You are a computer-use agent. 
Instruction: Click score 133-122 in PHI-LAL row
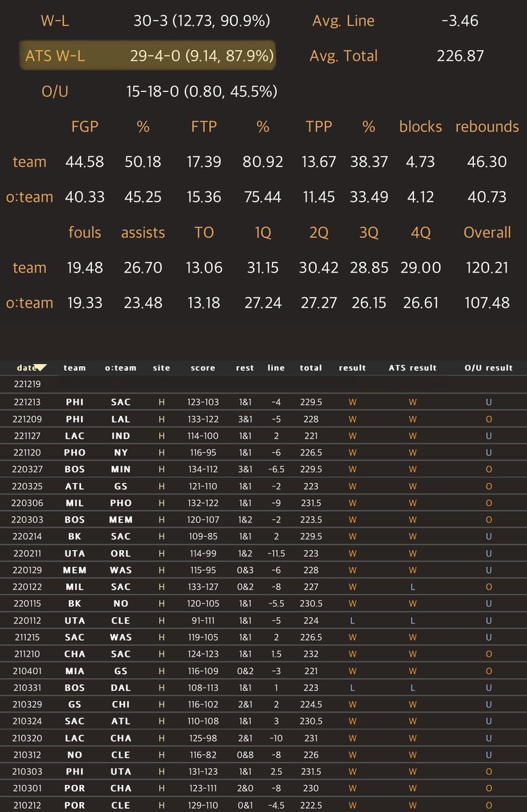[203, 419]
